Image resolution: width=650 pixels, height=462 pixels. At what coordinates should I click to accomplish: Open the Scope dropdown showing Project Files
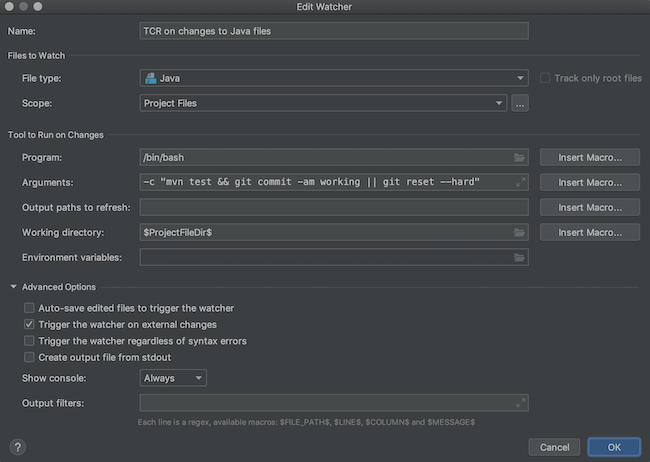click(323, 103)
